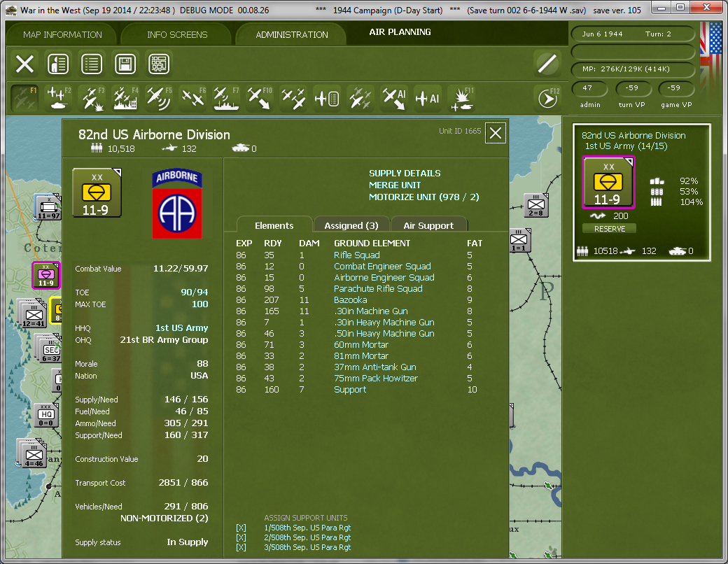Uncheck [X] for 3/508th Sep. US Para Rgt
The width and height of the screenshot is (728, 564).
tap(241, 547)
